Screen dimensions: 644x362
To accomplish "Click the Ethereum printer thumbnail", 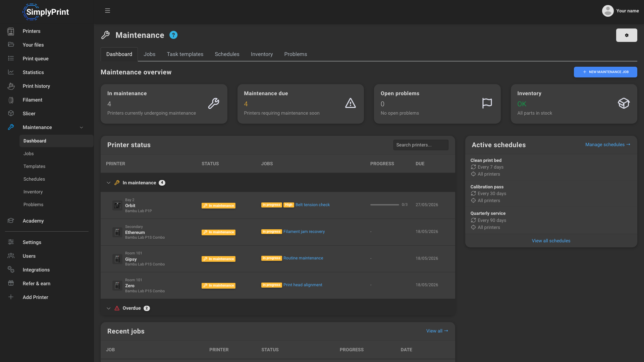I will pyautogui.click(x=117, y=232).
